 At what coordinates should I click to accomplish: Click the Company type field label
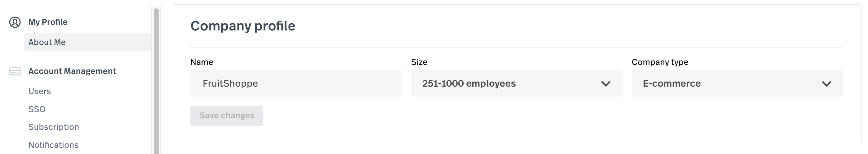point(660,62)
